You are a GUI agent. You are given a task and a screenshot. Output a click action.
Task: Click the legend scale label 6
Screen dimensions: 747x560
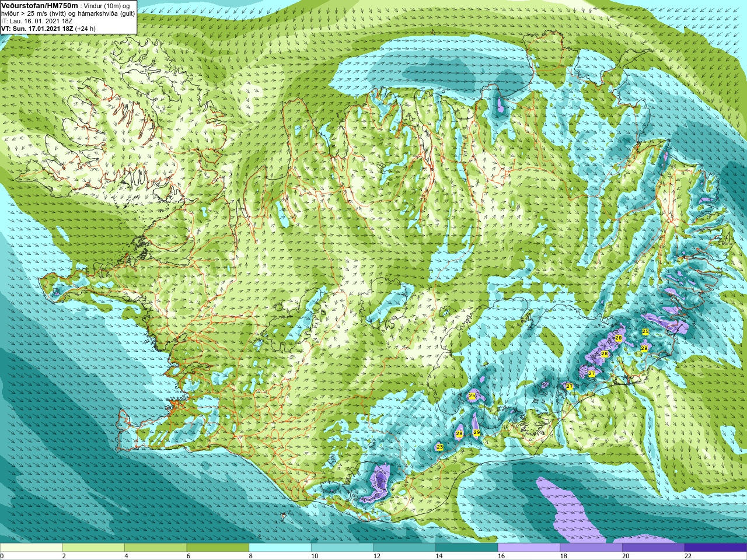coord(189,556)
